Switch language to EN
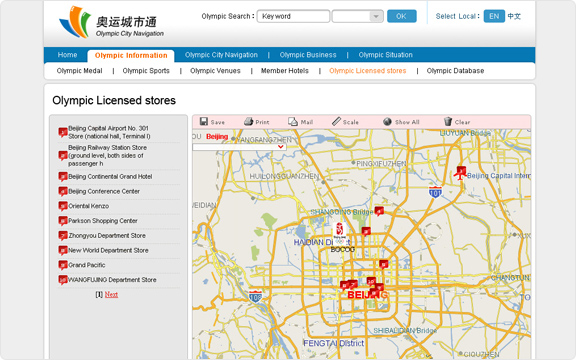The height and width of the screenshot is (360, 576). pos(494,16)
